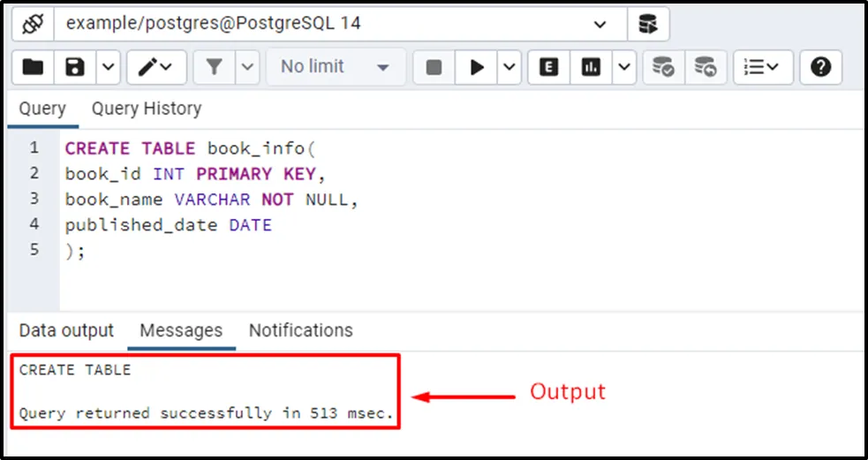Select the Messages tab

[x=181, y=330]
